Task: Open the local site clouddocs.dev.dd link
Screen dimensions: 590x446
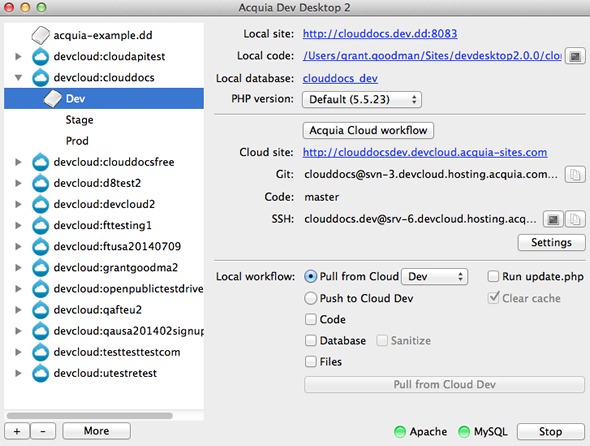Action: [380, 34]
